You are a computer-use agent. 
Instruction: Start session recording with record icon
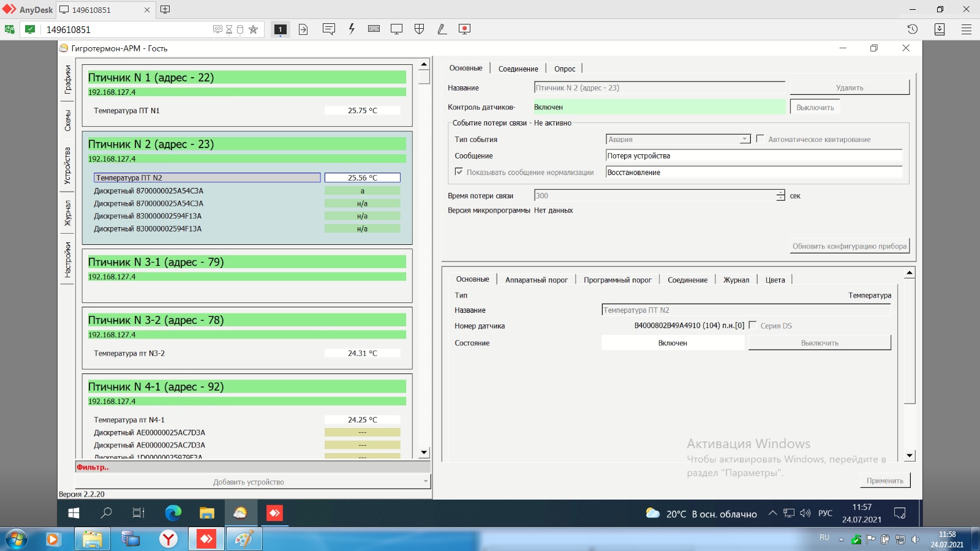pyautogui.click(x=465, y=29)
